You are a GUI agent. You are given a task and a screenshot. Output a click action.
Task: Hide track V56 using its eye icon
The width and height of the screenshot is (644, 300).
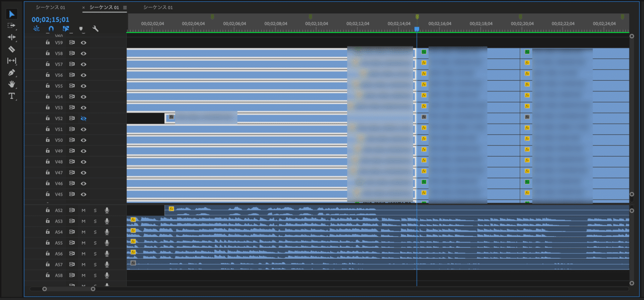[84, 75]
